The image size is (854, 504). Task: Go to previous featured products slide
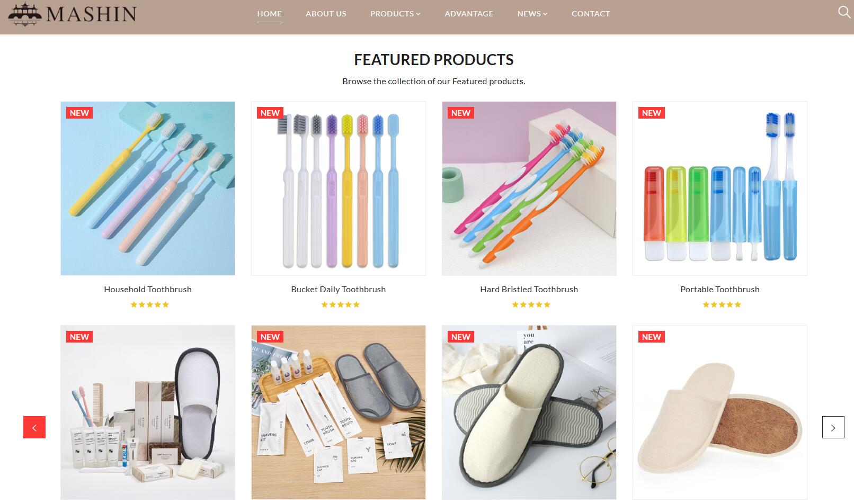click(x=34, y=427)
